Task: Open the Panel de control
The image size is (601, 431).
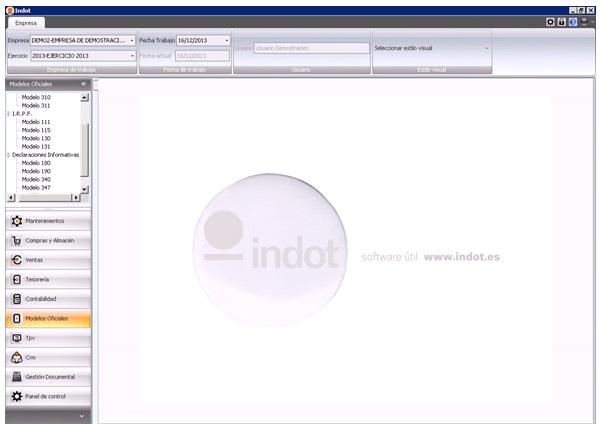Action: pyautogui.click(x=46, y=396)
